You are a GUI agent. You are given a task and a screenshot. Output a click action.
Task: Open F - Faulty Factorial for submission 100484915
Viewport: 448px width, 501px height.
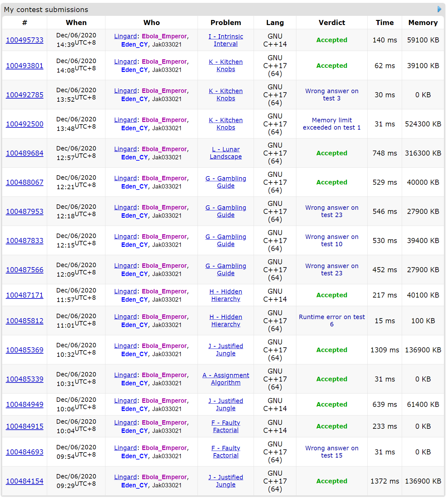tap(226, 427)
